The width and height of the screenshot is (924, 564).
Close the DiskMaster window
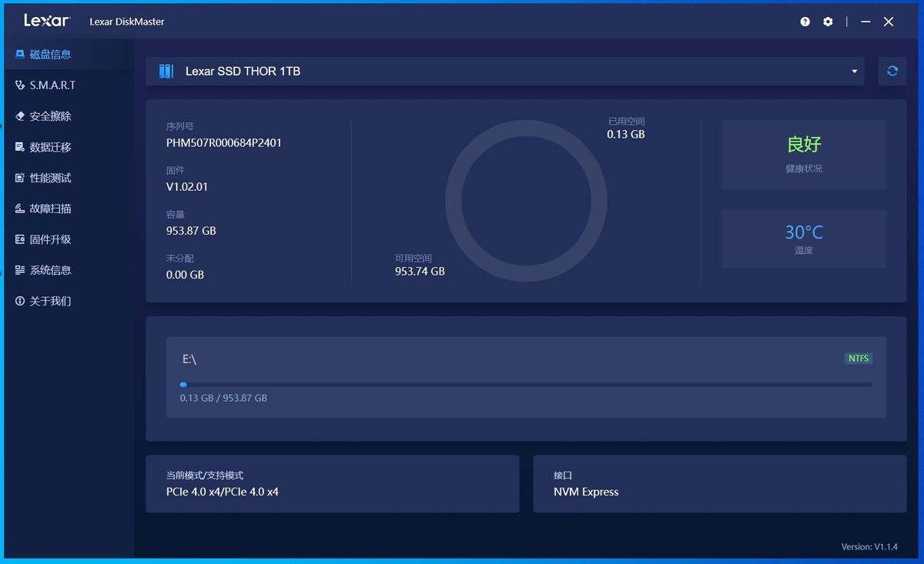coord(889,22)
